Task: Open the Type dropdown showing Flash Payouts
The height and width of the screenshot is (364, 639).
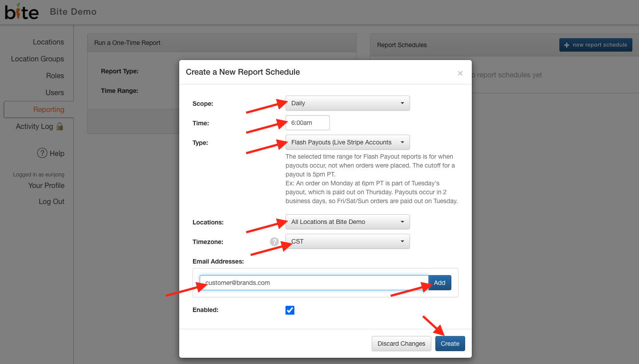Action: click(x=348, y=142)
